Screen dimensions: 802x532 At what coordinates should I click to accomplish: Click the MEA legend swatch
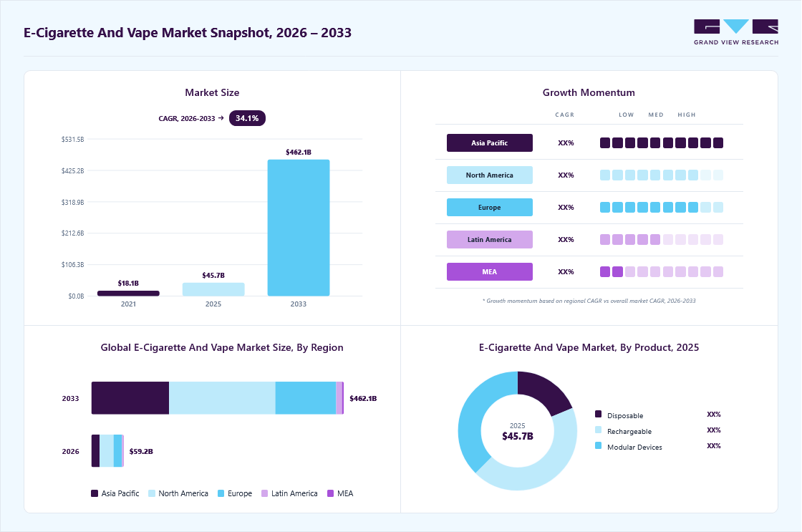330,493
